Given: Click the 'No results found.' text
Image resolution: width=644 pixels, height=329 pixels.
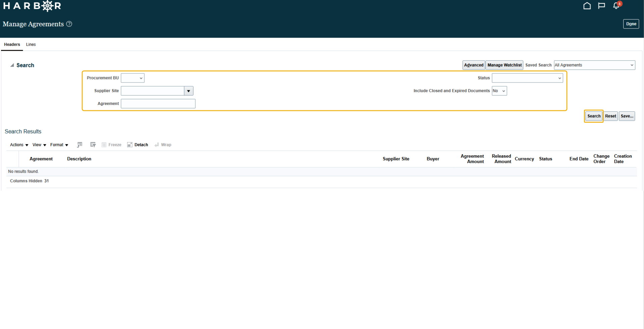Looking at the screenshot, I should [x=23, y=171].
